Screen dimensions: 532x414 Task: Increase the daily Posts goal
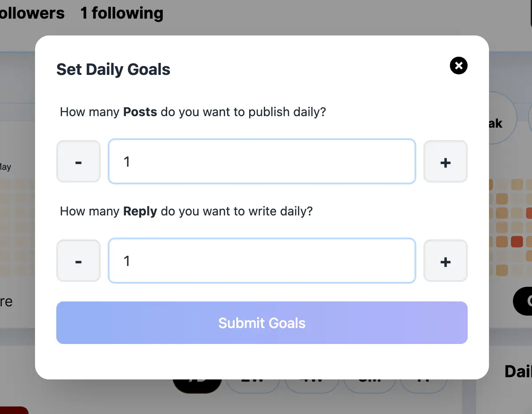click(445, 162)
